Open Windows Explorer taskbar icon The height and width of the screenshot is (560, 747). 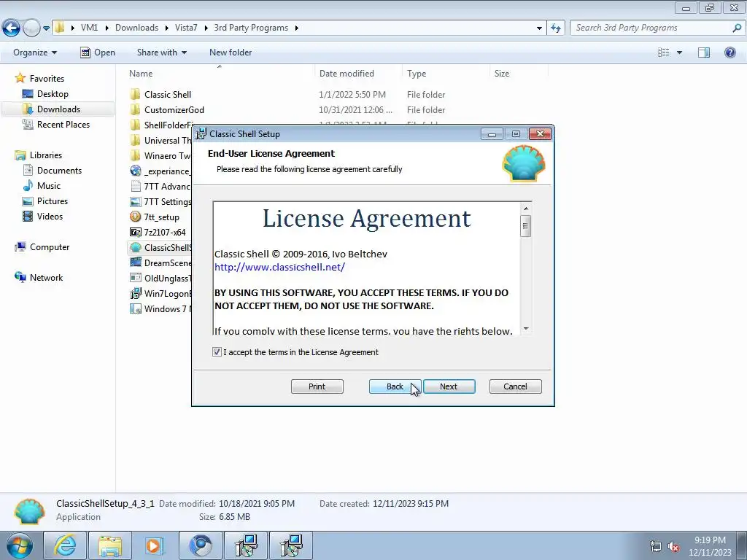point(110,545)
